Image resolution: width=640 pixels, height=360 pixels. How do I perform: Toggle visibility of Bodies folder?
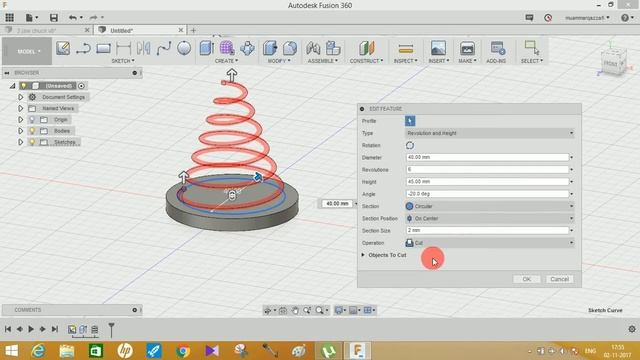[x=32, y=131]
